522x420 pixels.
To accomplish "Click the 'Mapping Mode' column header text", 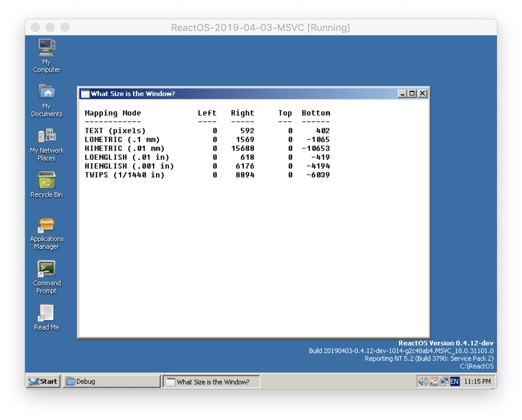I will [x=113, y=113].
